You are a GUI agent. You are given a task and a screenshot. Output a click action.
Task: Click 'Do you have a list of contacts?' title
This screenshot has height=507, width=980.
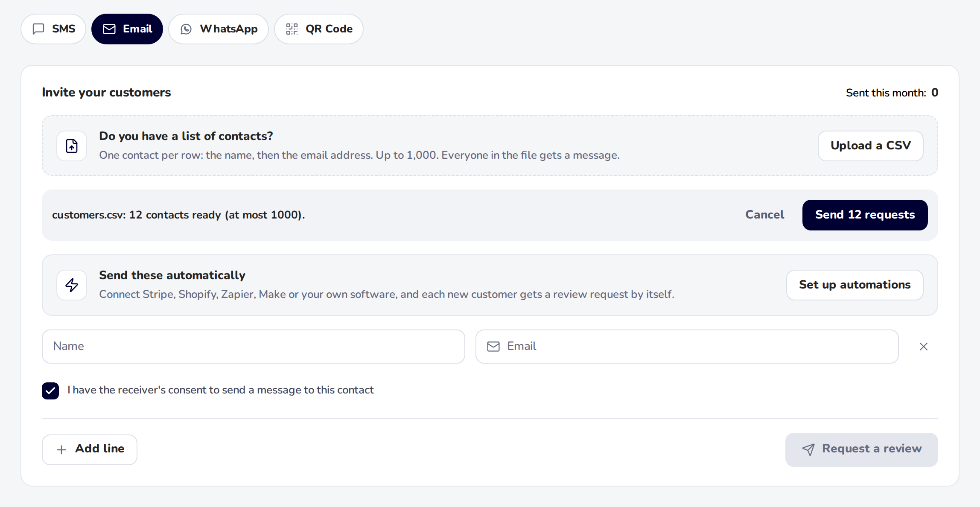tap(186, 136)
